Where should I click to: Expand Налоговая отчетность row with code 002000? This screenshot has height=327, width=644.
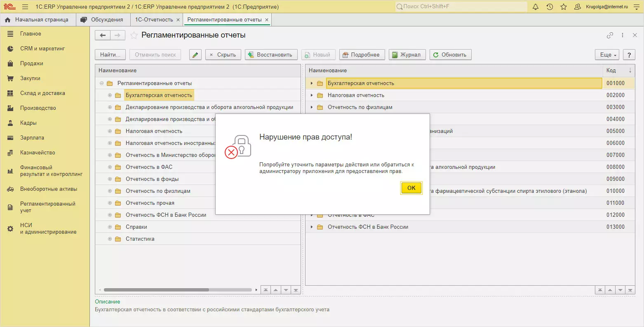(x=312, y=95)
